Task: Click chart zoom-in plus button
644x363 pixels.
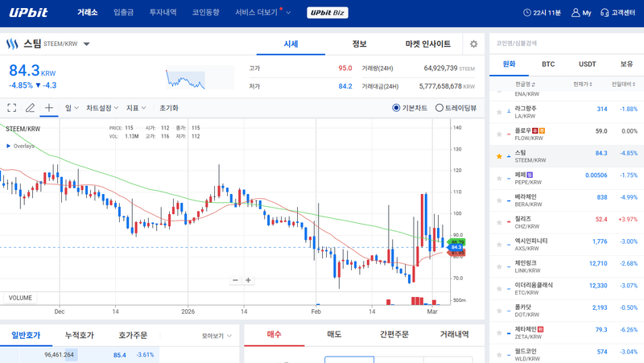Action: [x=249, y=280]
